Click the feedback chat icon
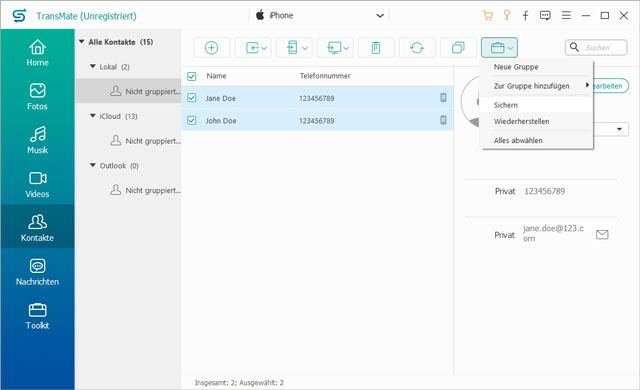This screenshot has width=640, height=390. [x=545, y=16]
